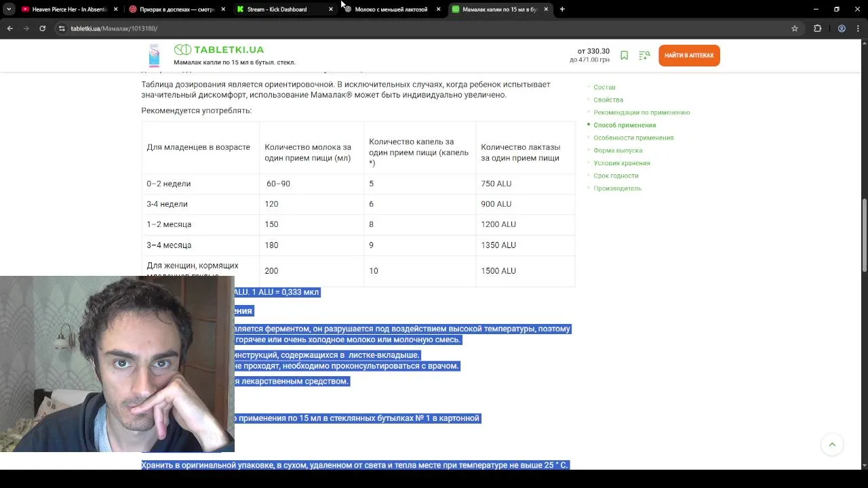Click the Для младенцев в возрасте header
This screenshot has height=488, width=868.
[x=200, y=147]
